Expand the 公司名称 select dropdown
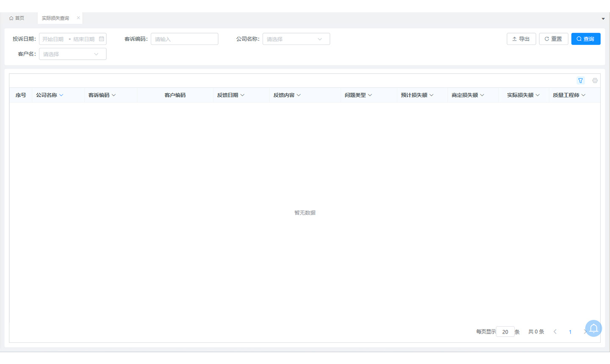This screenshot has width=610, height=364. click(x=296, y=39)
